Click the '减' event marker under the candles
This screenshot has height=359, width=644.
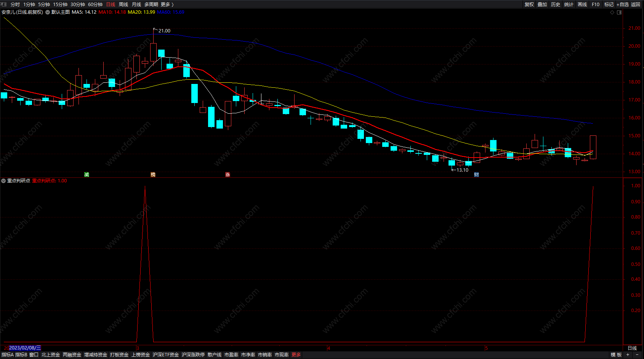click(87, 174)
